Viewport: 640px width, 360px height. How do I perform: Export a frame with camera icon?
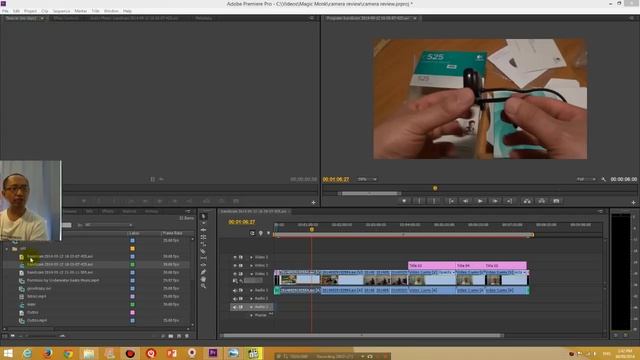(556, 201)
